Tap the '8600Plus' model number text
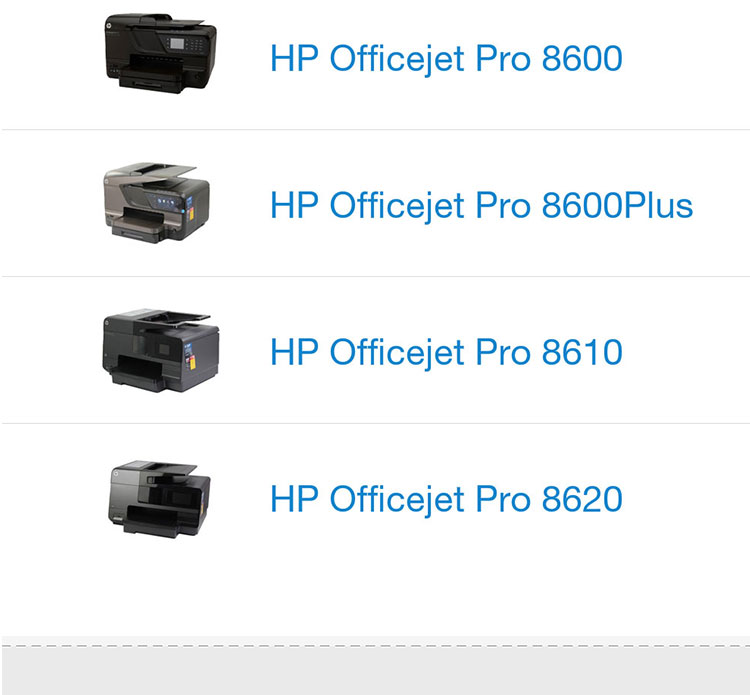The width and height of the screenshot is (750, 695). [617, 205]
